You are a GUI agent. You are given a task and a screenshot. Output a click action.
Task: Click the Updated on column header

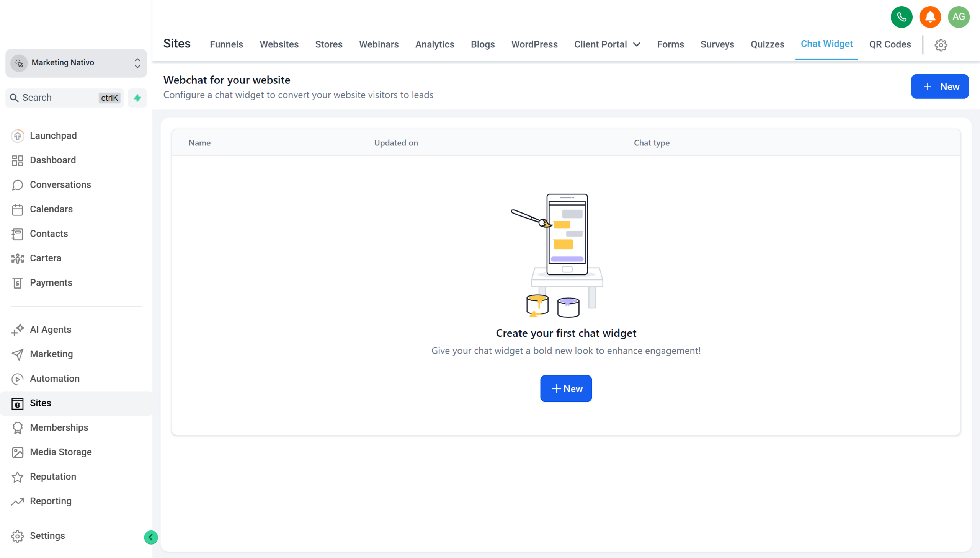point(396,143)
